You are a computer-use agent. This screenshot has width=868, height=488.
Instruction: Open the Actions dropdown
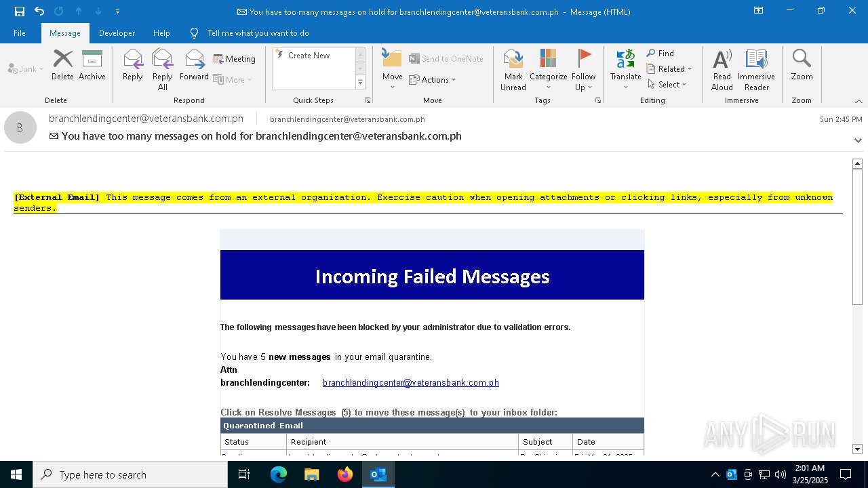point(433,80)
